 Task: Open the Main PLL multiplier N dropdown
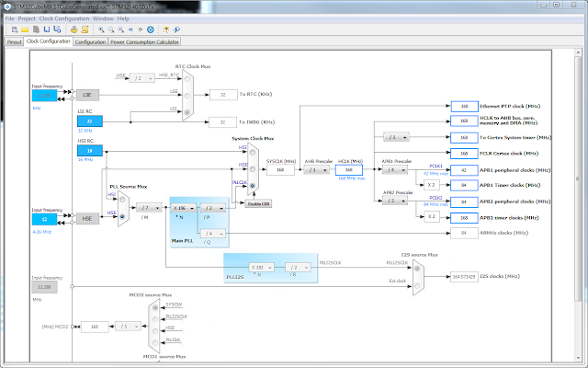[x=184, y=208]
